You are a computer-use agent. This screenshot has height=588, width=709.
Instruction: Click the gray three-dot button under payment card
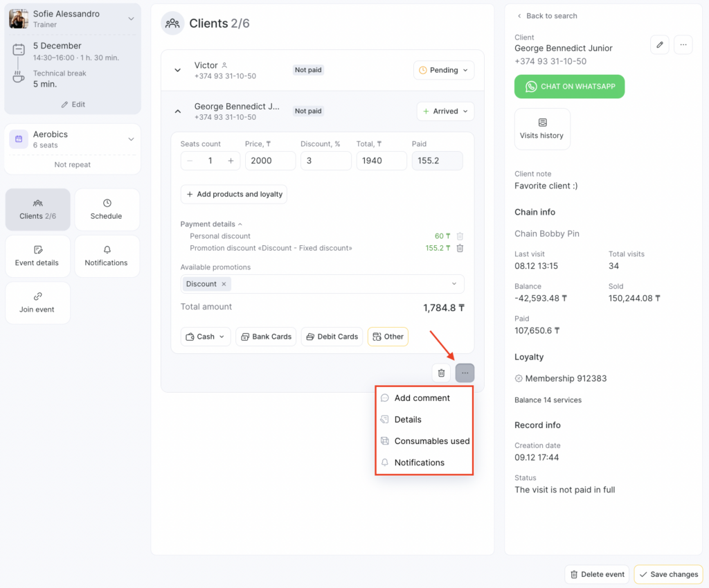click(465, 373)
